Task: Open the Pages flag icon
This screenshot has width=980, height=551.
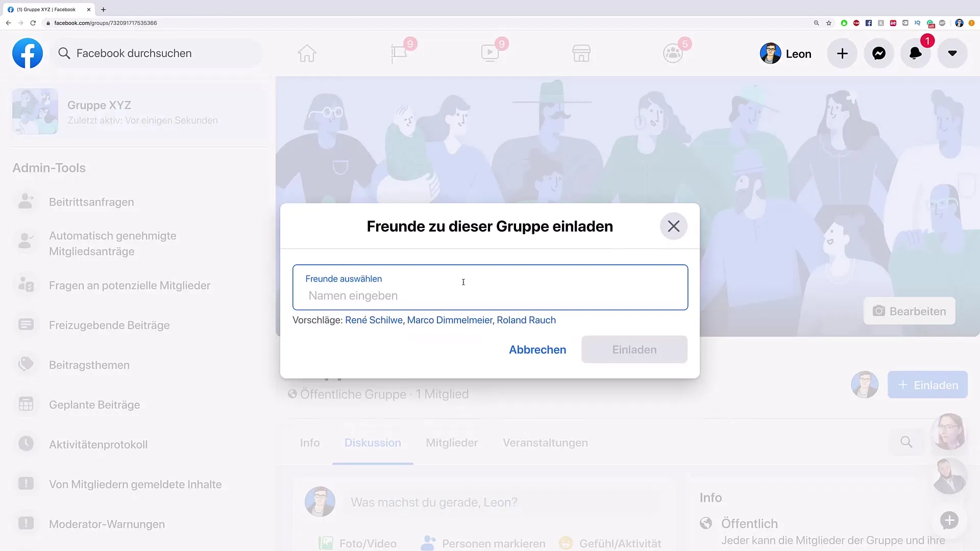Action: click(399, 53)
